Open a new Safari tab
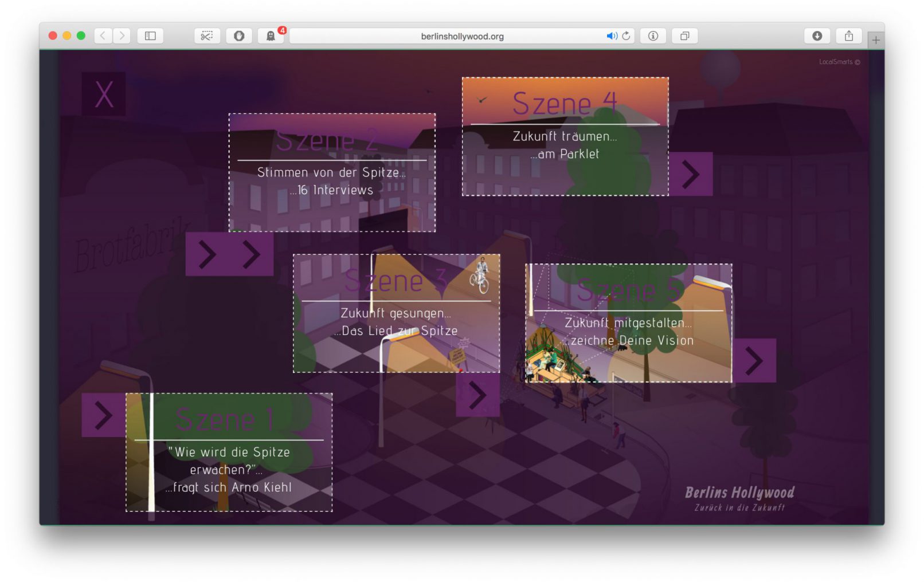924x582 pixels. click(x=875, y=40)
